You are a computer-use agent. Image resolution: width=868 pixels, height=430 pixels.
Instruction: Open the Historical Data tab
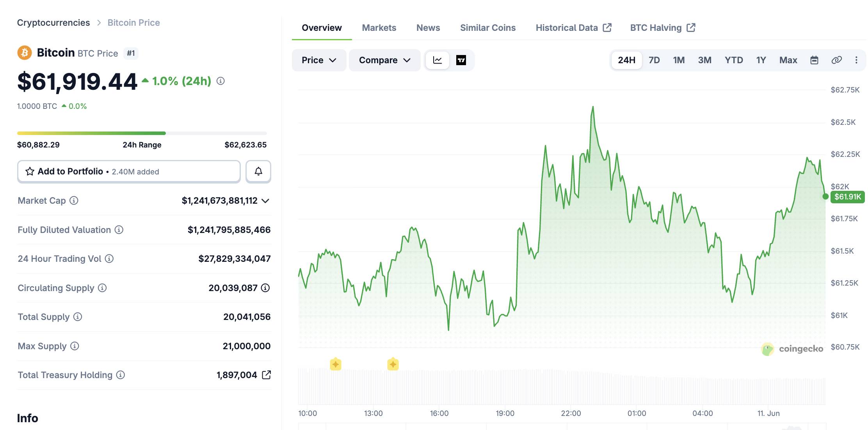coord(573,28)
